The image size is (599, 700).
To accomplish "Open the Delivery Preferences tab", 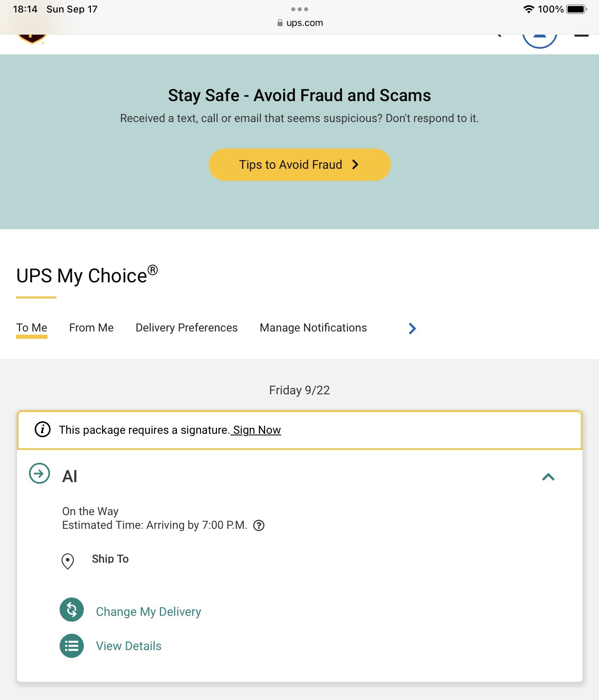I will [x=187, y=328].
